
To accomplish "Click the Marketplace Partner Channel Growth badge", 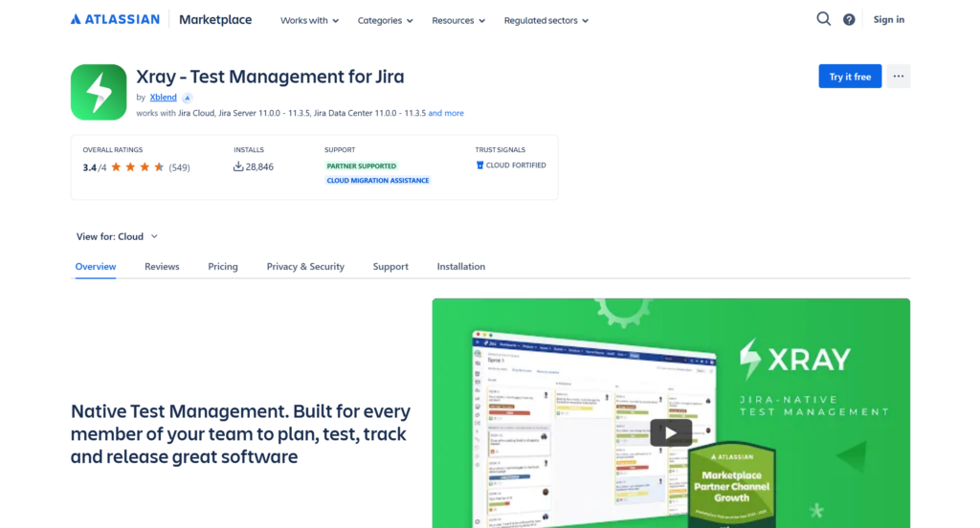I will coord(731,486).
